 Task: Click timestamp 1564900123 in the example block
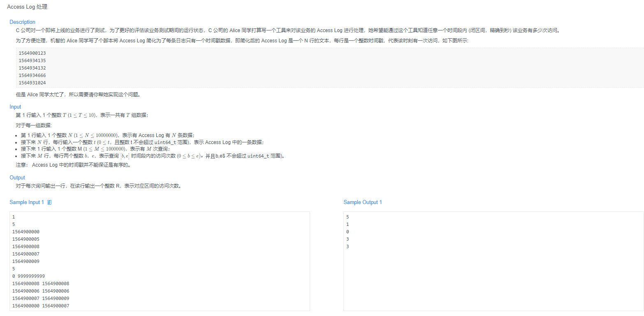point(32,53)
